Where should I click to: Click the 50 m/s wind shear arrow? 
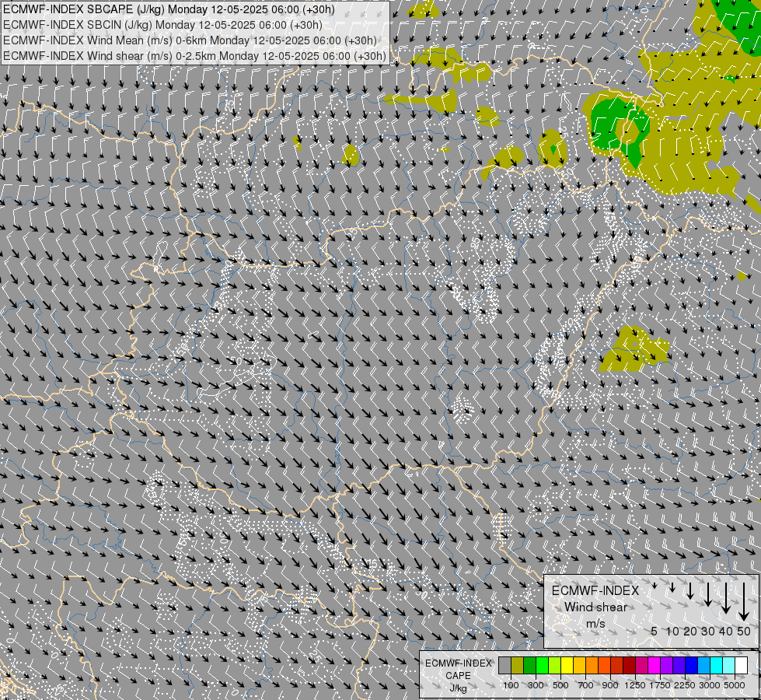[744, 601]
